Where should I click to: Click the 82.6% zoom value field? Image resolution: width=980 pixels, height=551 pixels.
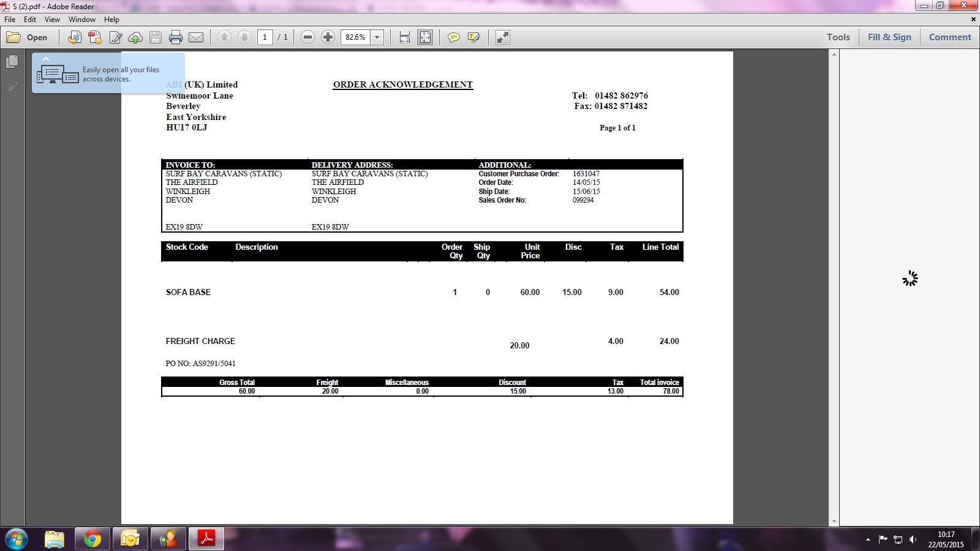point(355,37)
